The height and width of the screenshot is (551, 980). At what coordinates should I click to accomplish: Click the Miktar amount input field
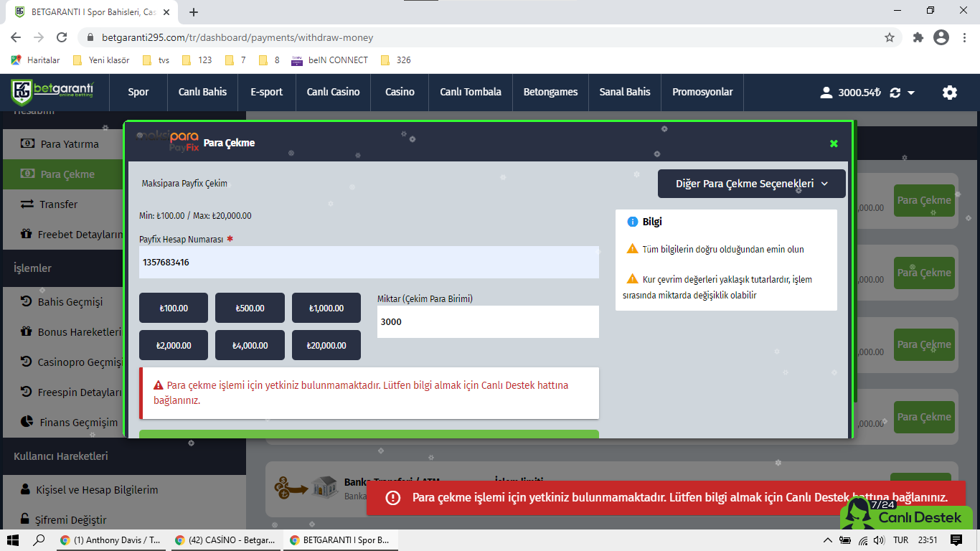488,321
